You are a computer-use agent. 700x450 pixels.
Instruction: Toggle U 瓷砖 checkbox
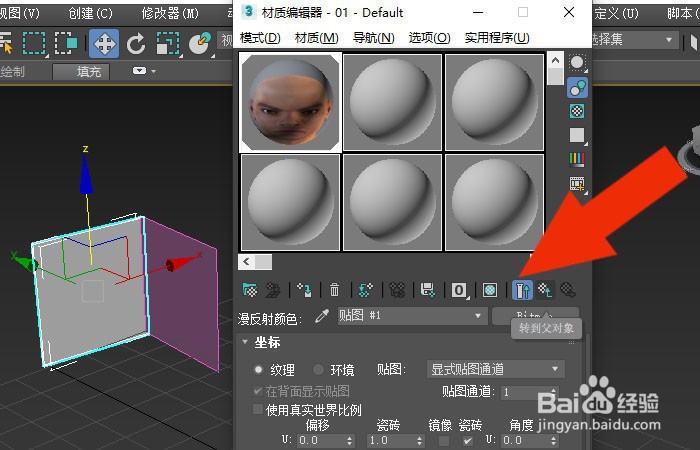[x=467, y=441]
